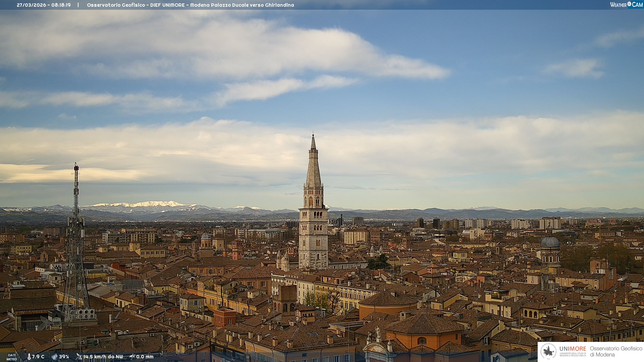The image size is (644, 362).
Task: Click the DATI METEO label
Action: [12, 357]
